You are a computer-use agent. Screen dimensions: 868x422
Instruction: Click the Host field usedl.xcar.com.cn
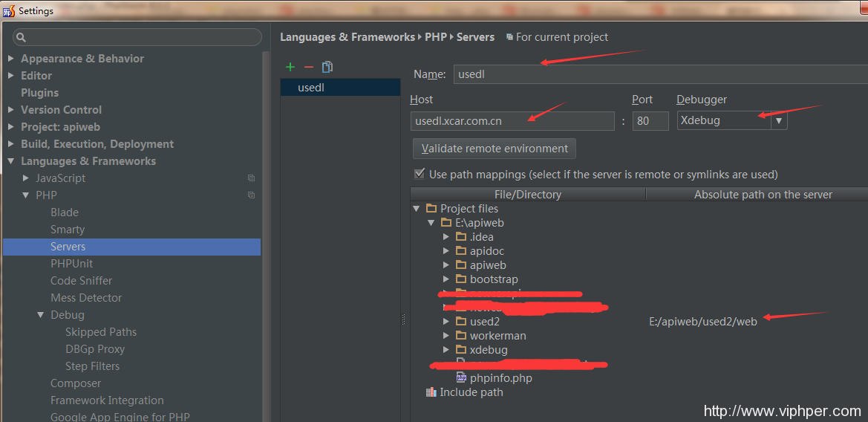(512, 120)
